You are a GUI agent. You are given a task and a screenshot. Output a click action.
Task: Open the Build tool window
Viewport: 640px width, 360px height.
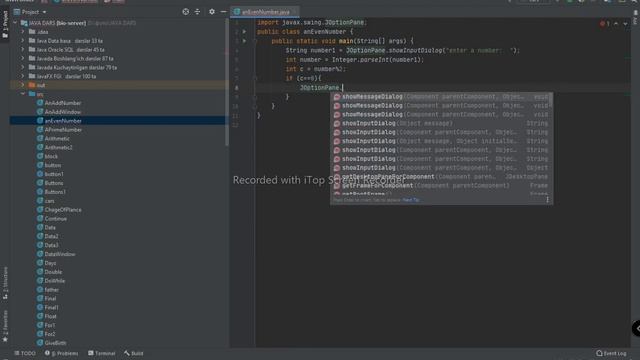[134, 353]
